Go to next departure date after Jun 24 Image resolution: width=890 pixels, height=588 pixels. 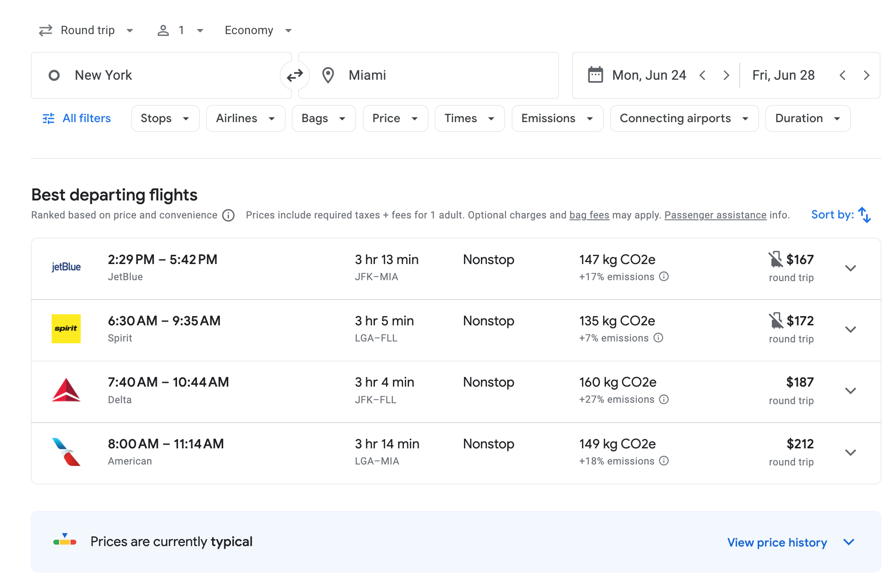pyautogui.click(x=726, y=75)
